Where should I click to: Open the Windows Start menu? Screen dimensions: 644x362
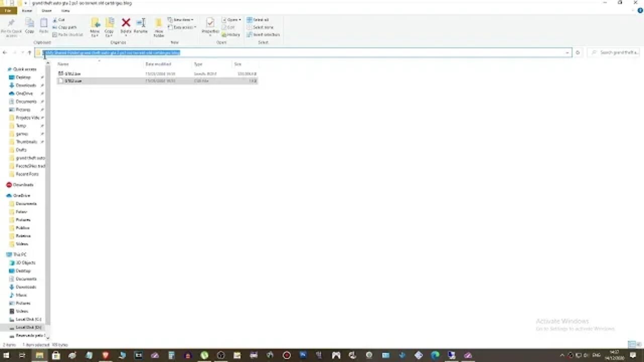7,355
